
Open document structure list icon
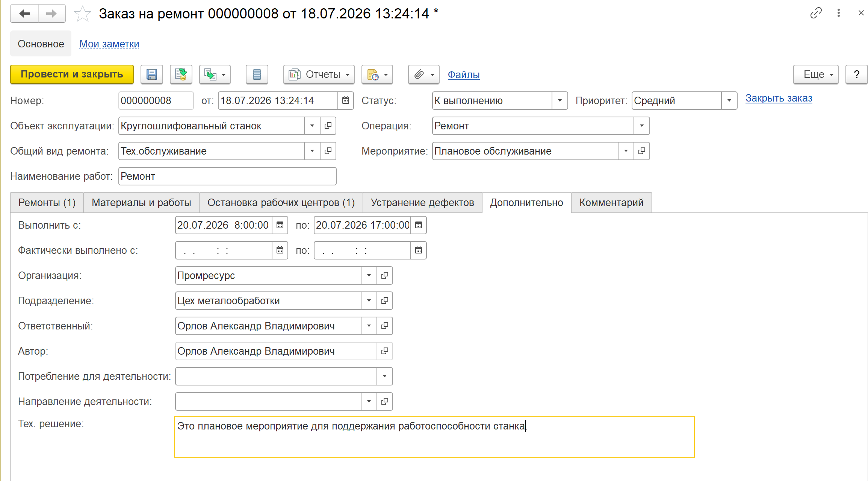pos(257,74)
